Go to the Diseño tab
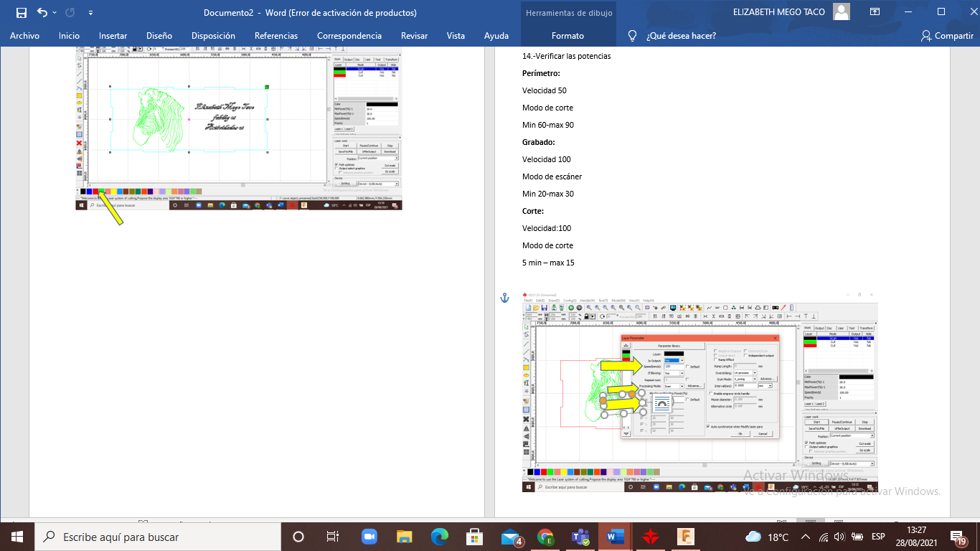 coord(159,36)
